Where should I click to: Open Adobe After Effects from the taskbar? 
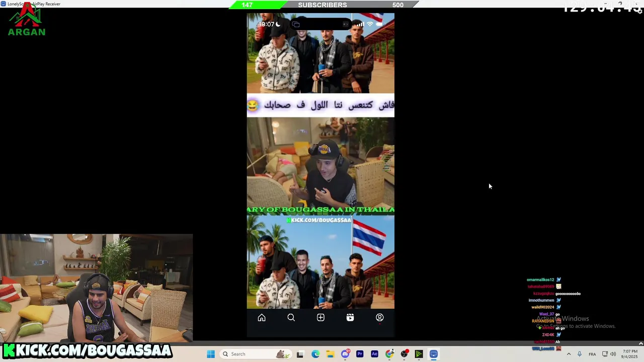click(x=374, y=354)
